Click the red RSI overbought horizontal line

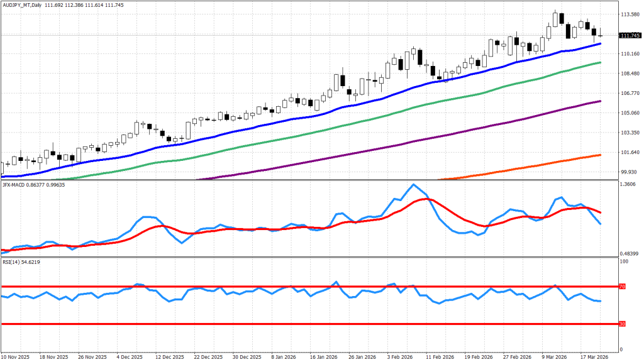[252, 287]
